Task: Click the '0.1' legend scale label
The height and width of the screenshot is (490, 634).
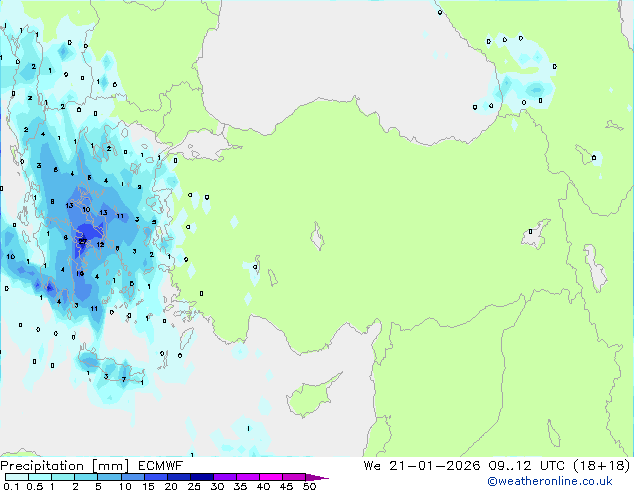Action: [x=11, y=486]
